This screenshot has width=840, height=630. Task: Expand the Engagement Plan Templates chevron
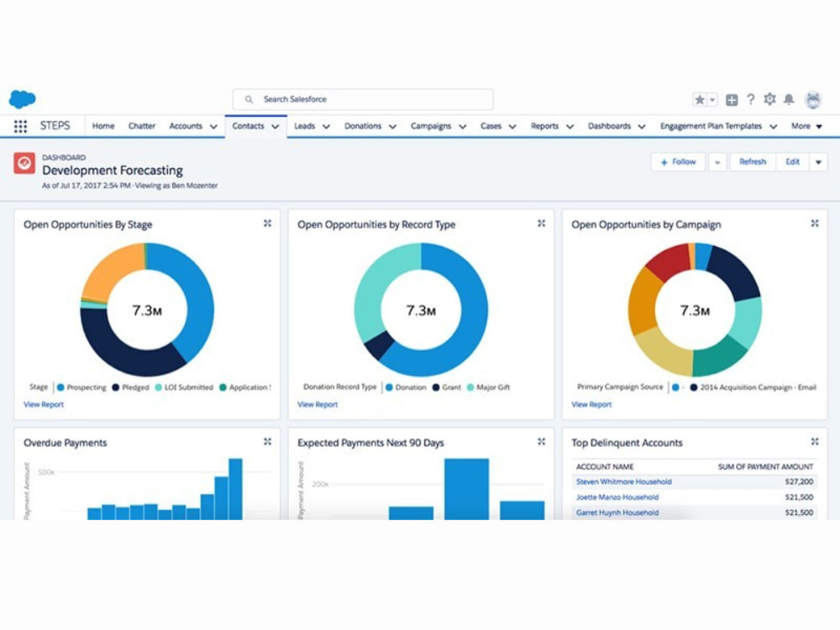click(x=774, y=127)
